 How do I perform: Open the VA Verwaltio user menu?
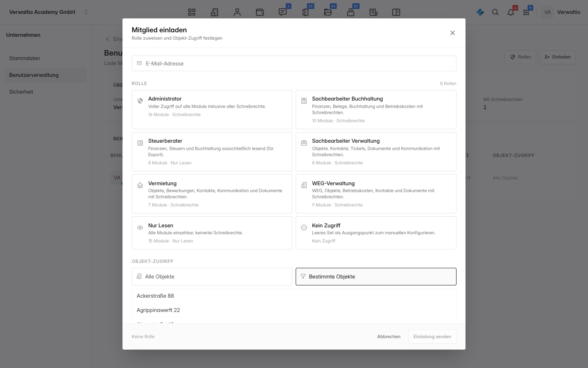[x=561, y=12]
